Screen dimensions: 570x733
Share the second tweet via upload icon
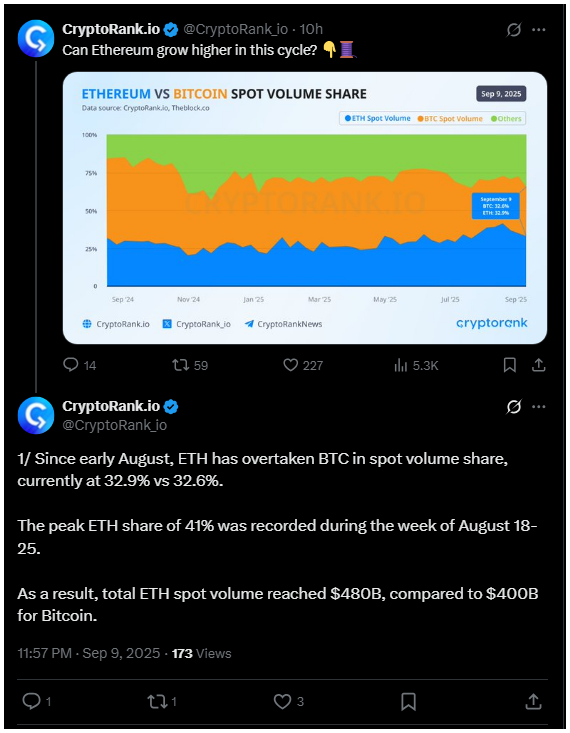point(533,701)
